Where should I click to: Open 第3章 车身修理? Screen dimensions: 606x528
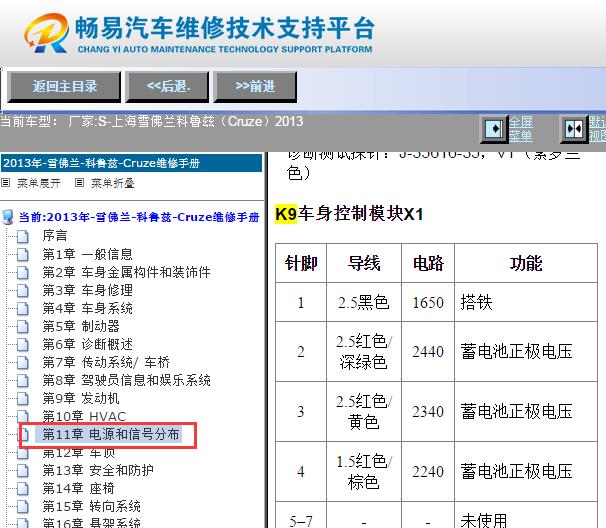(x=88, y=290)
